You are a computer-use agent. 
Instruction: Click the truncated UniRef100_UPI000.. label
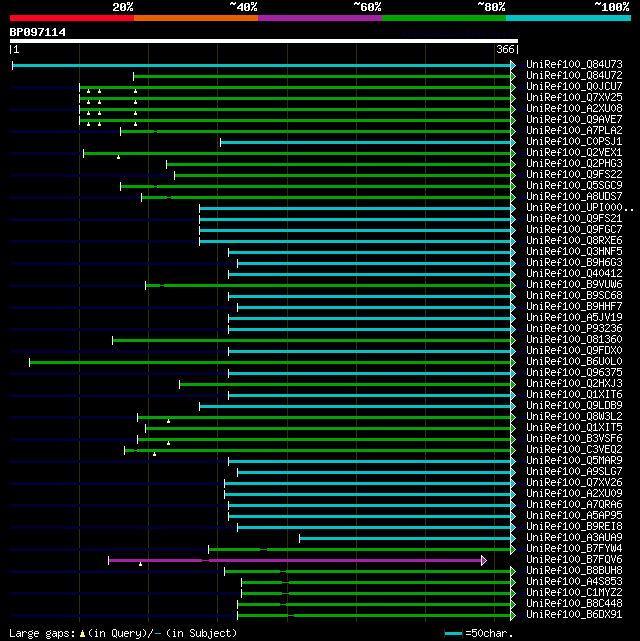580,208
